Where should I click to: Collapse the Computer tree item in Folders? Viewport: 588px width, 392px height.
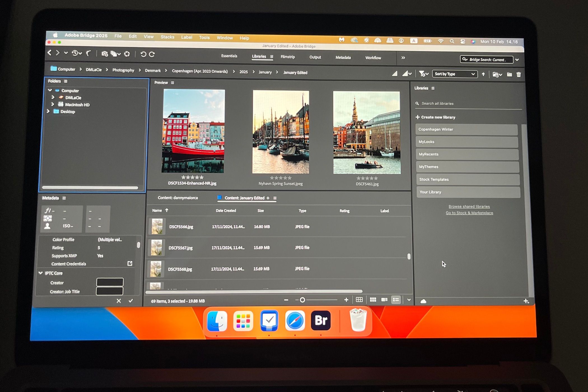(x=50, y=90)
